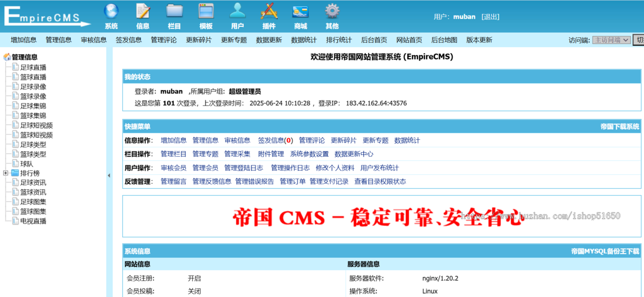This screenshot has height=297, width=644.
Task: Open 帝国下载系统 link
Action: [x=620, y=127]
